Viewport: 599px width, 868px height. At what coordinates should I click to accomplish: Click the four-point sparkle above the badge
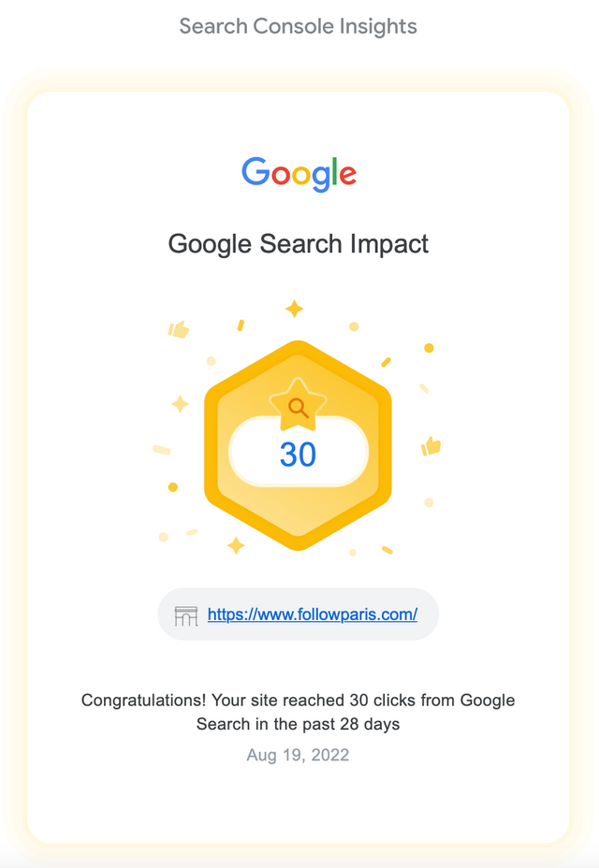[294, 309]
